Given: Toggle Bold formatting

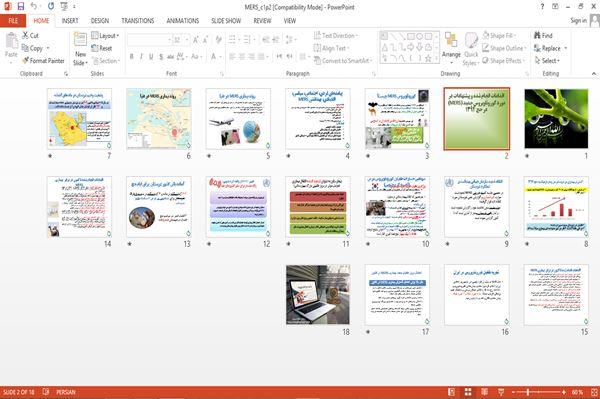Looking at the screenshot, I should [x=131, y=57].
